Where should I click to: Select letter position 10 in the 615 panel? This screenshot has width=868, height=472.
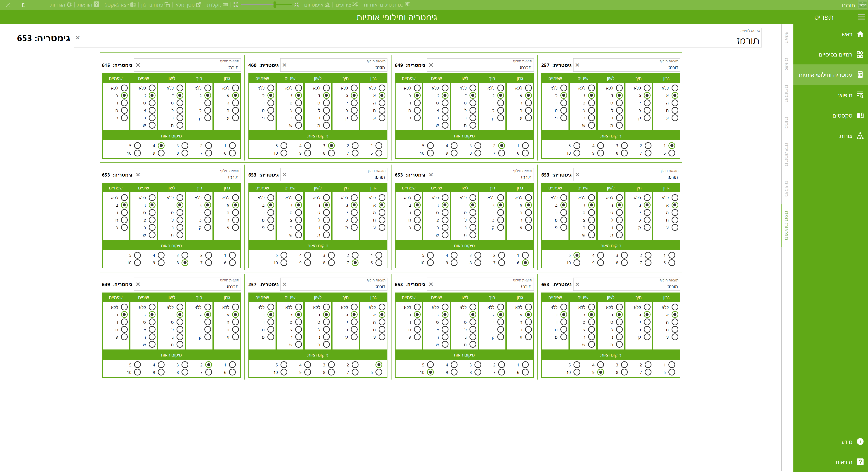[137, 153]
